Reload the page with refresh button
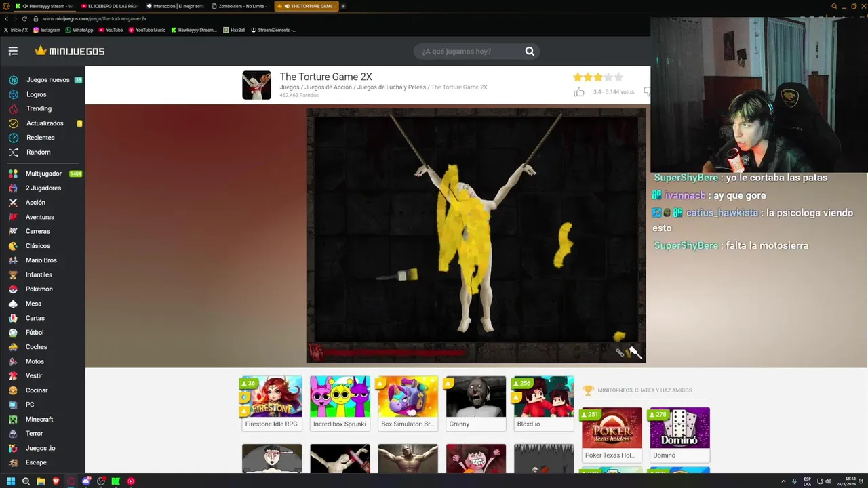 click(x=24, y=19)
